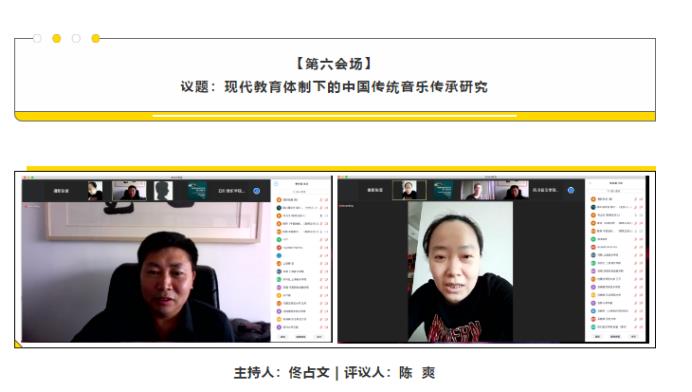Toggle camera icon of last participant, right panel

[641, 327]
